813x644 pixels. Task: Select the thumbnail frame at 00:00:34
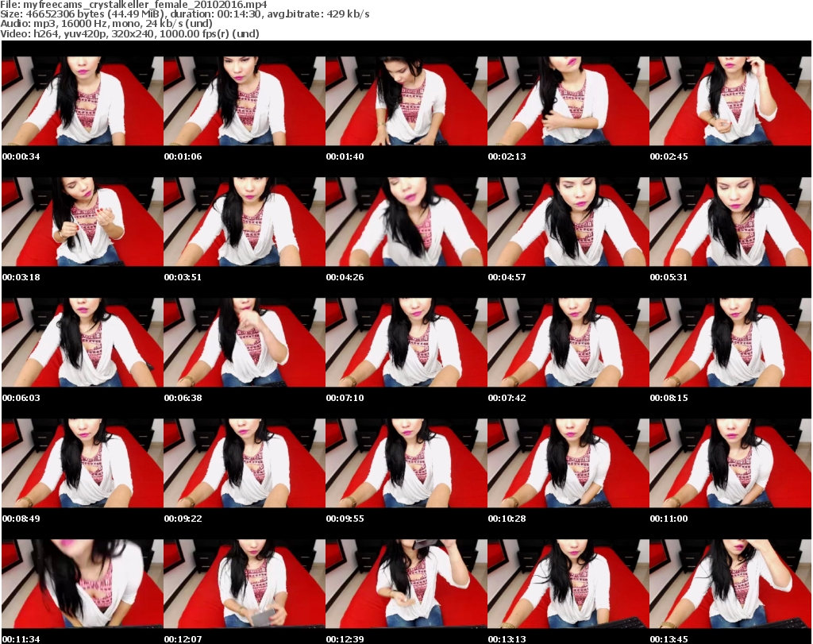click(x=83, y=101)
